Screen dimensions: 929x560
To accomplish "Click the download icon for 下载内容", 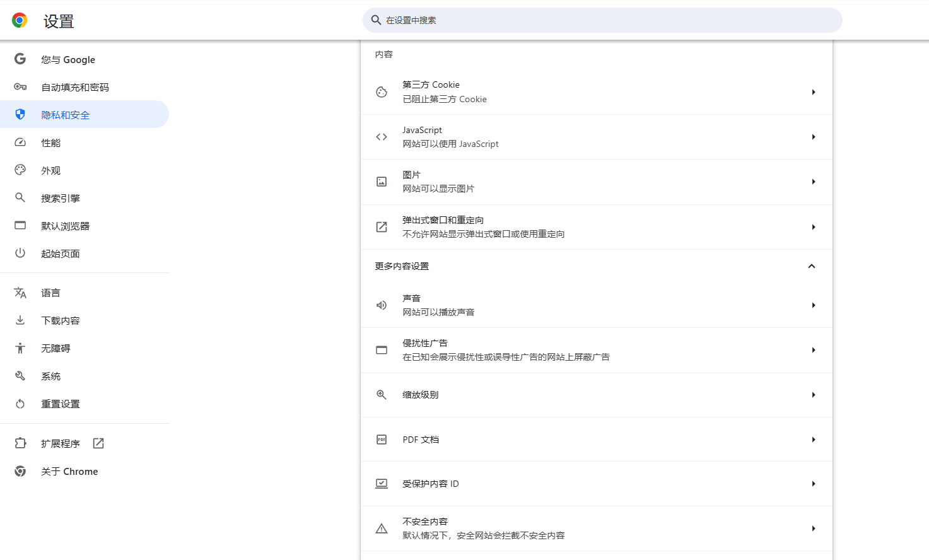I will tap(20, 320).
